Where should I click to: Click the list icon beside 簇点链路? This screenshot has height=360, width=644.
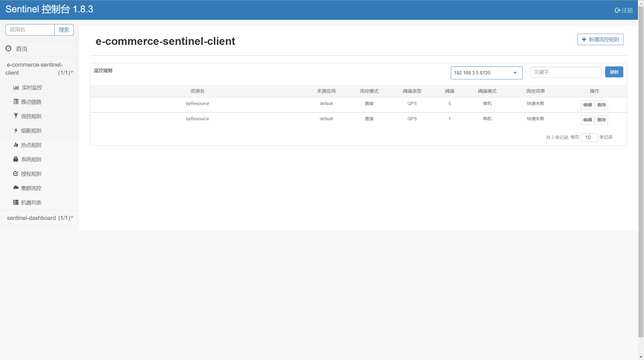pos(16,102)
